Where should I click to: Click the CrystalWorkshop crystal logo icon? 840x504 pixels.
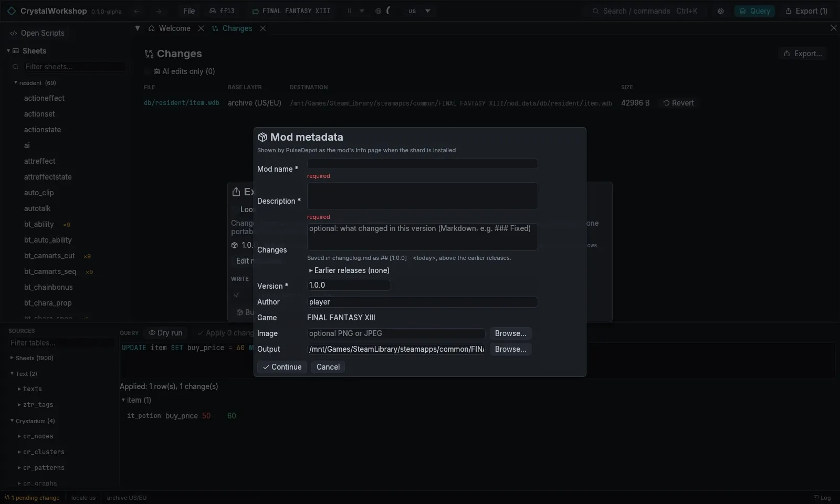pyautogui.click(x=12, y=11)
